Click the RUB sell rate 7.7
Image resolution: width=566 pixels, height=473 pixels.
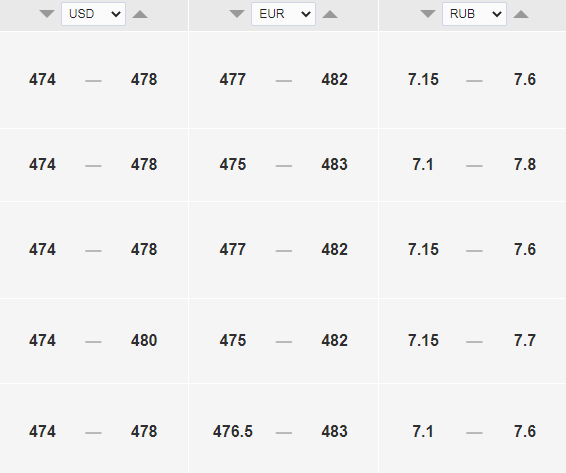pos(525,340)
